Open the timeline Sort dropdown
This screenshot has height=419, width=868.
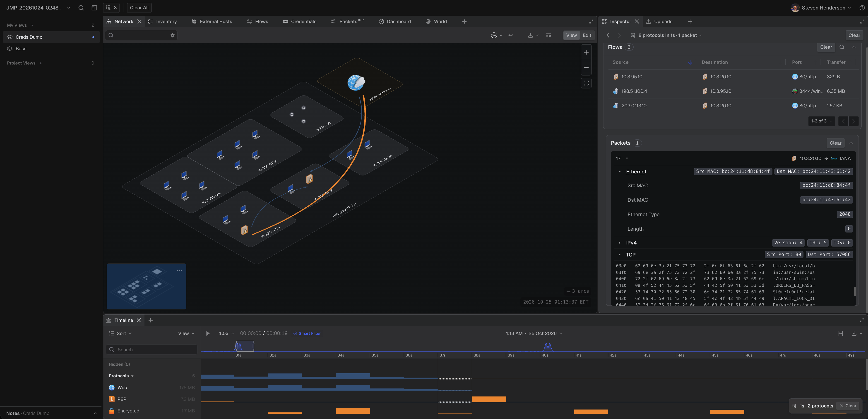point(120,333)
